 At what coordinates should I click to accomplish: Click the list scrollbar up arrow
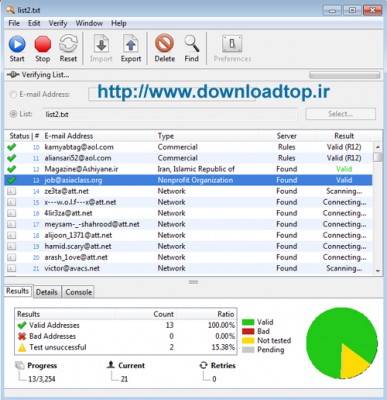378,147
